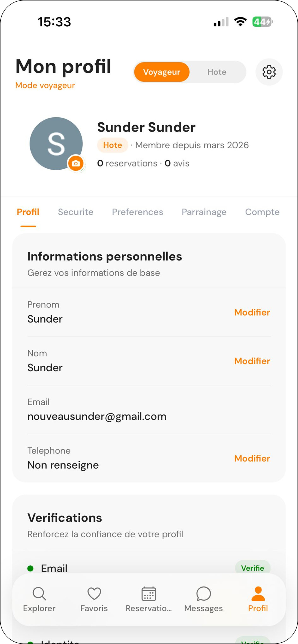Switch to Hote mode
Screen dimensions: 298x644
(217, 72)
